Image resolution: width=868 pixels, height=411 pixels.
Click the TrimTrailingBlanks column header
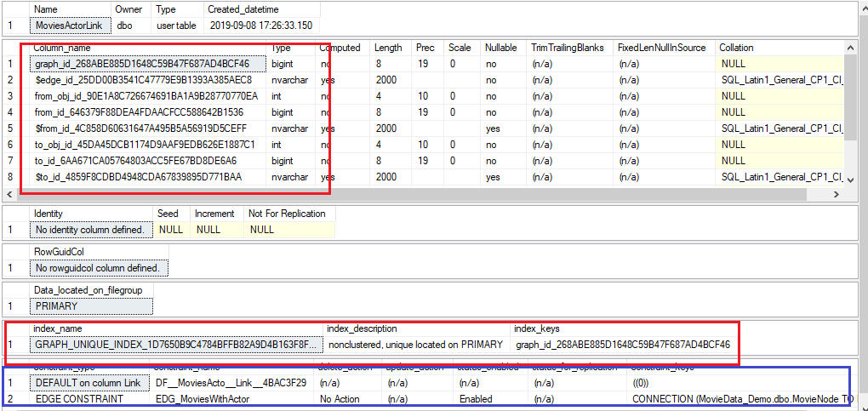point(567,48)
